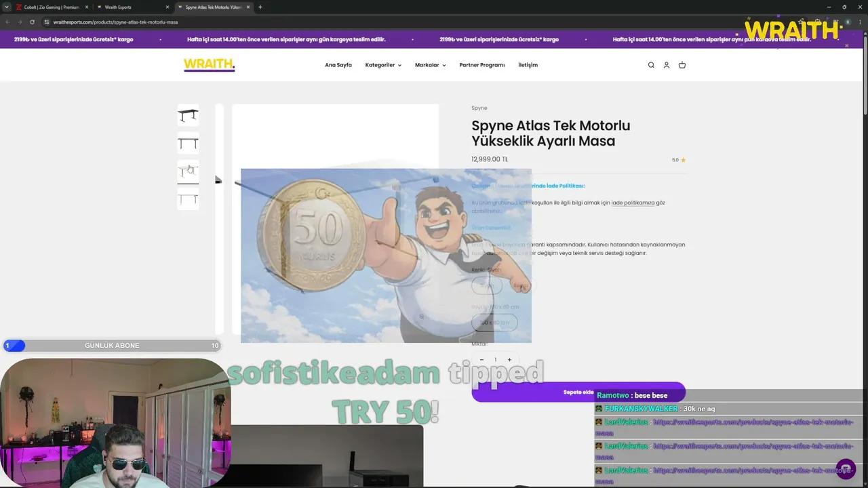Viewport: 868px width, 488px height.
Task: Go to Ana Sayfa menu item
Action: (338, 65)
